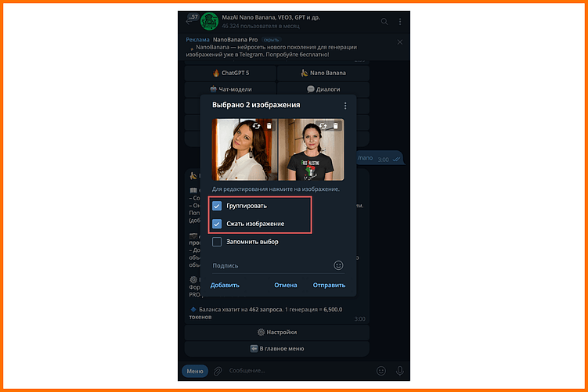Replace the second selected photo
Image resolution: width=588 pixels, height=392 pixels.
pos(323,126)
